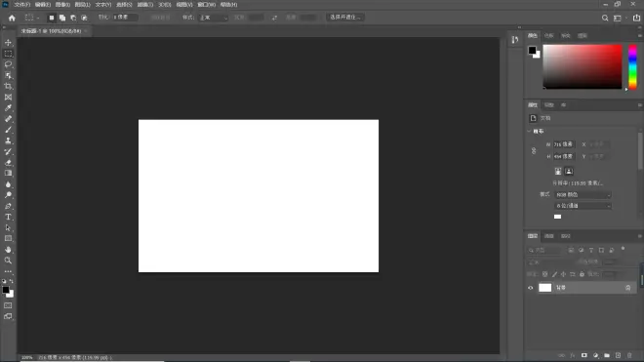Enable the New Selection mode button
This screenshot has height=362, width=644.
tap(52, 18)
